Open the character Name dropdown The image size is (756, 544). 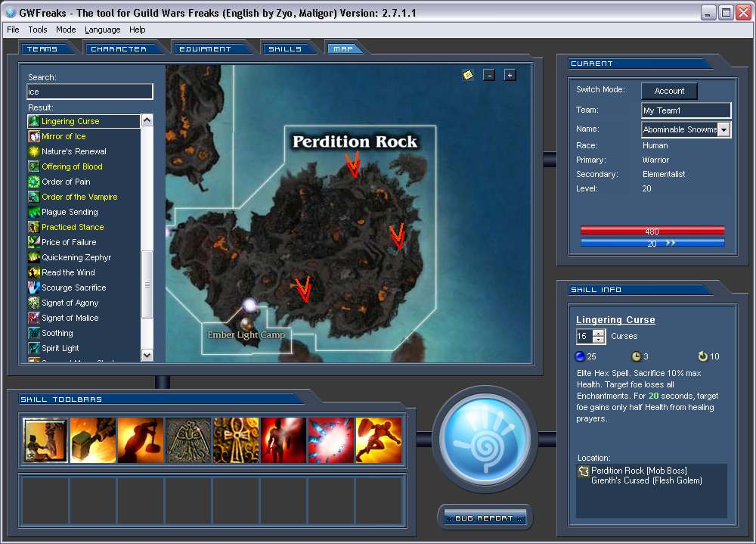pyautogui.click(x=723, y=129)
